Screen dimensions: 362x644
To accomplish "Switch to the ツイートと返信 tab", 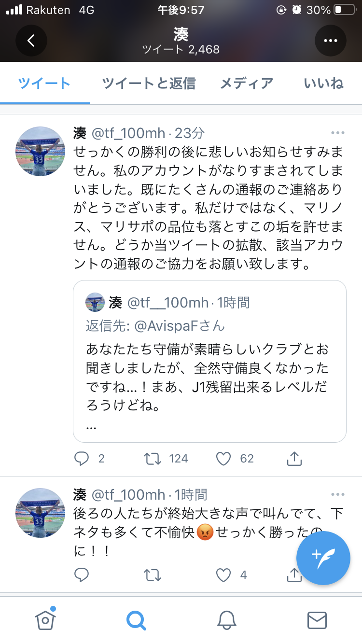I will coord(149,84).
